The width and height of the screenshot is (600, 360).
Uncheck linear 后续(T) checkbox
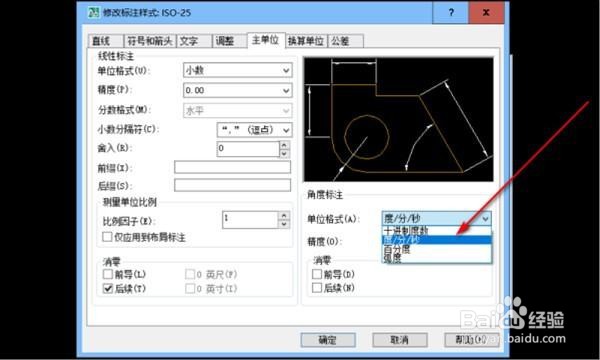(x=108, y=288)
